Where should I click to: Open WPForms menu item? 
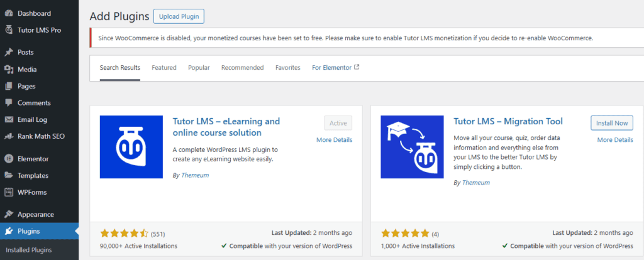click(x=39, y=192)
